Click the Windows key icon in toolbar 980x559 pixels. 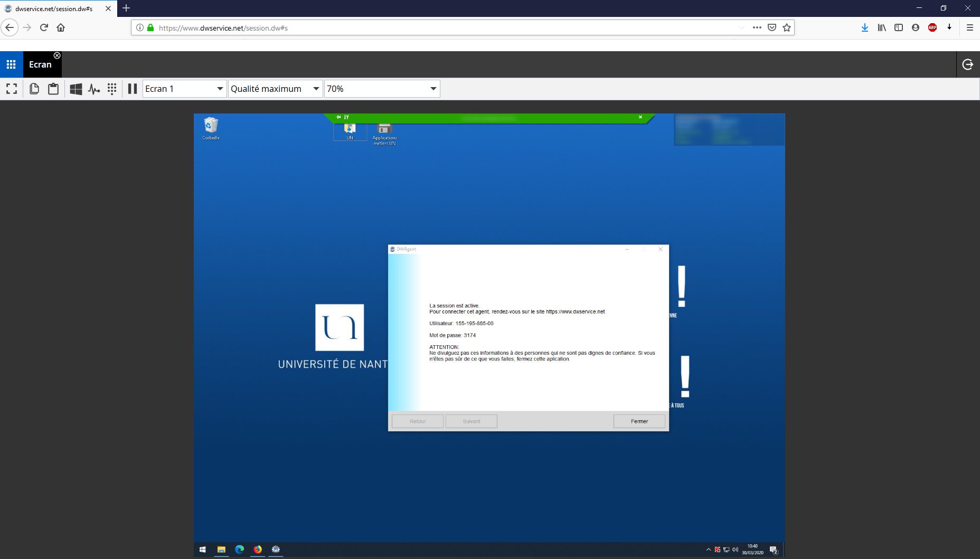(76, 89)
